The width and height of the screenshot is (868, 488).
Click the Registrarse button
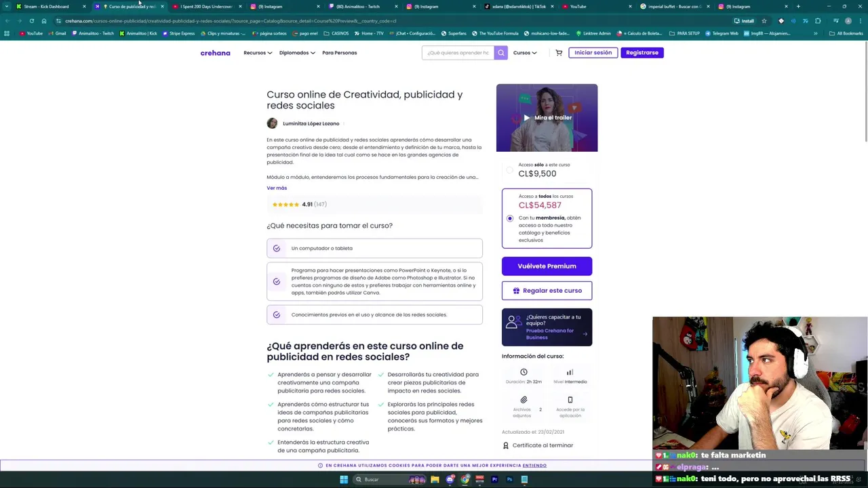(x=642, y=53)
